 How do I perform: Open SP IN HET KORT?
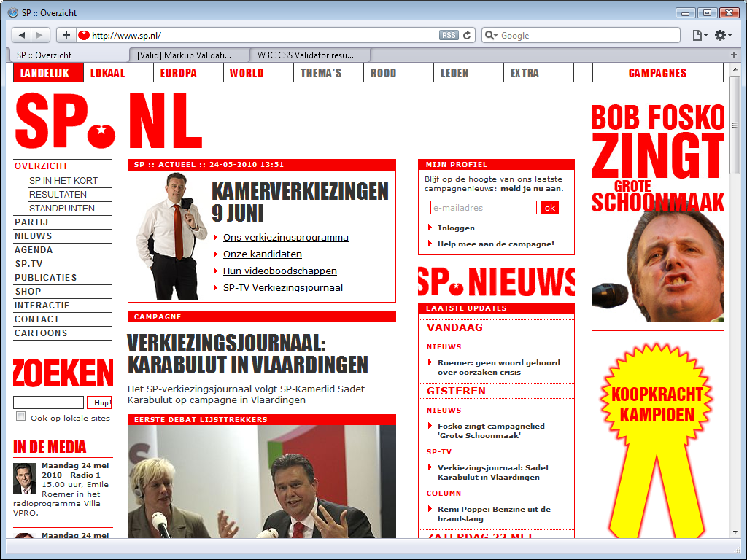[x=63, y=181]
